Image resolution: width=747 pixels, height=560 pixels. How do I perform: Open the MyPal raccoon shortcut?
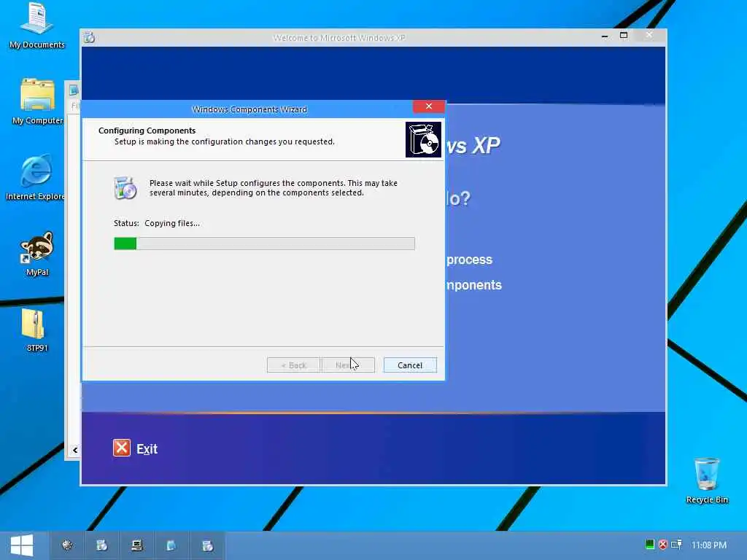(37, 253)
